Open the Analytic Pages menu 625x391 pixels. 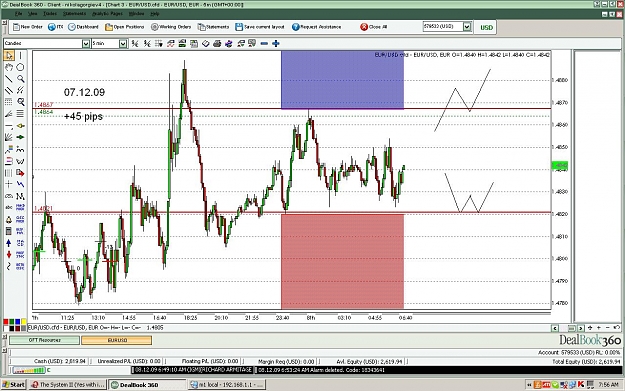click(107, 14)
